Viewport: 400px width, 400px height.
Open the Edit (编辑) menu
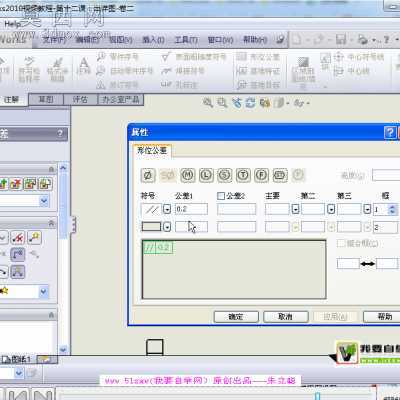88,40
